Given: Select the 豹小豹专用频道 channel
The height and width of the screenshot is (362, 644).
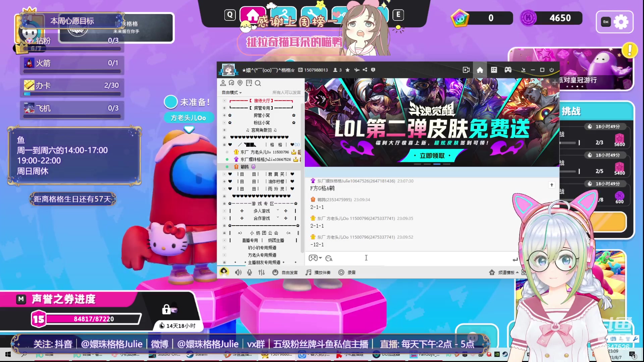Looking at the screenshot, I should pos(262,248).
